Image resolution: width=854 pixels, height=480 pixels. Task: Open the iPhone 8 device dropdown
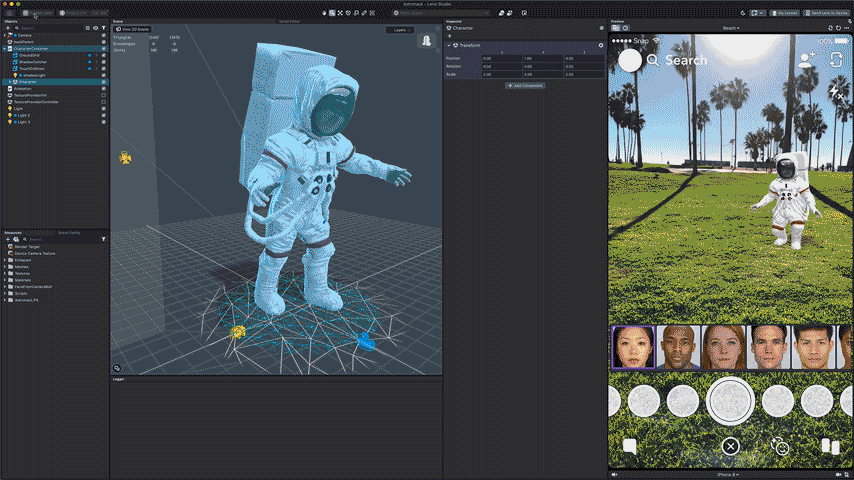click(728, 475)
